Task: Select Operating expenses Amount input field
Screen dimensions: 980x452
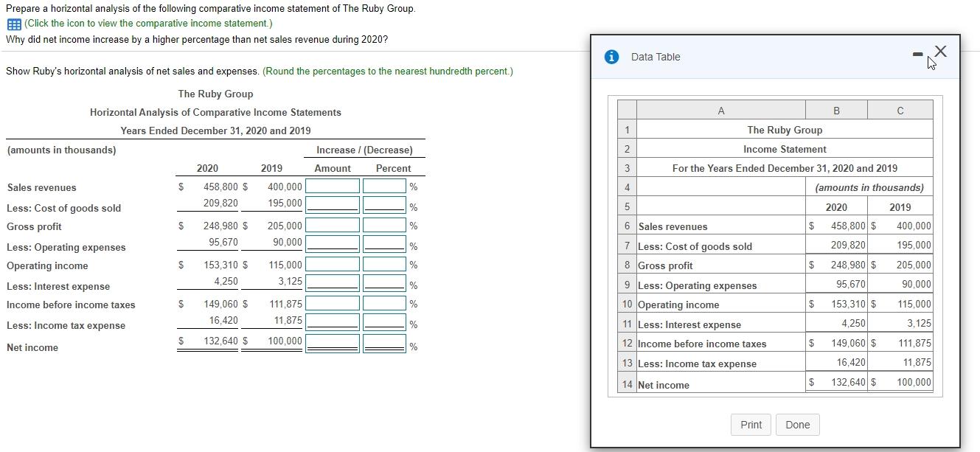Action: (333, 243)
